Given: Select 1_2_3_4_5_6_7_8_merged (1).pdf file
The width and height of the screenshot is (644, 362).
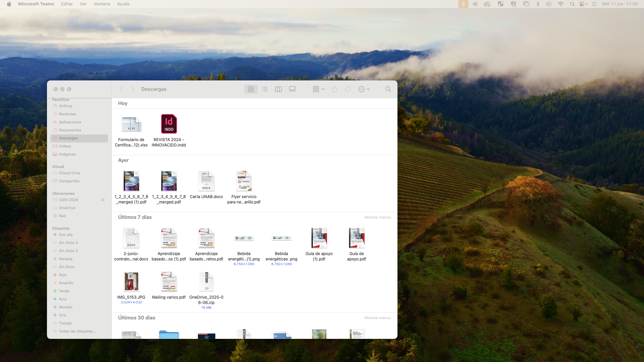Looking at the screenshot, I should pyautogui.click(x=131, y=188).
